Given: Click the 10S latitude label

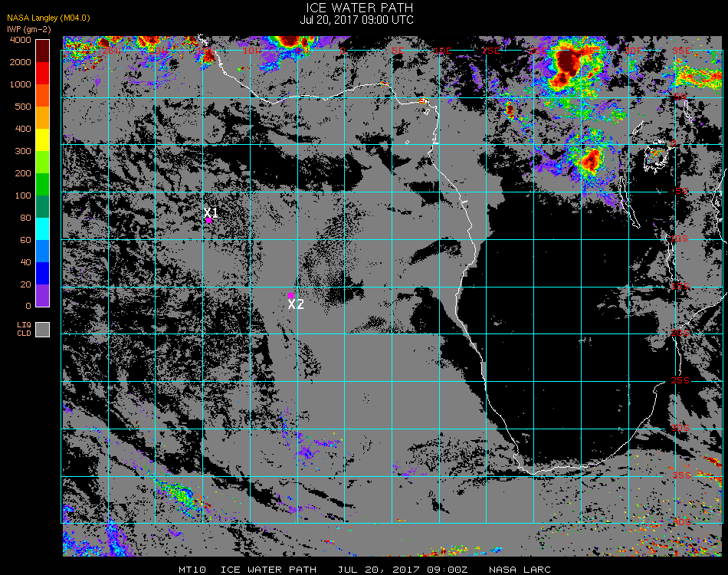Looking at the screenshot, I should pyautogui.click(x=679, y=238).
